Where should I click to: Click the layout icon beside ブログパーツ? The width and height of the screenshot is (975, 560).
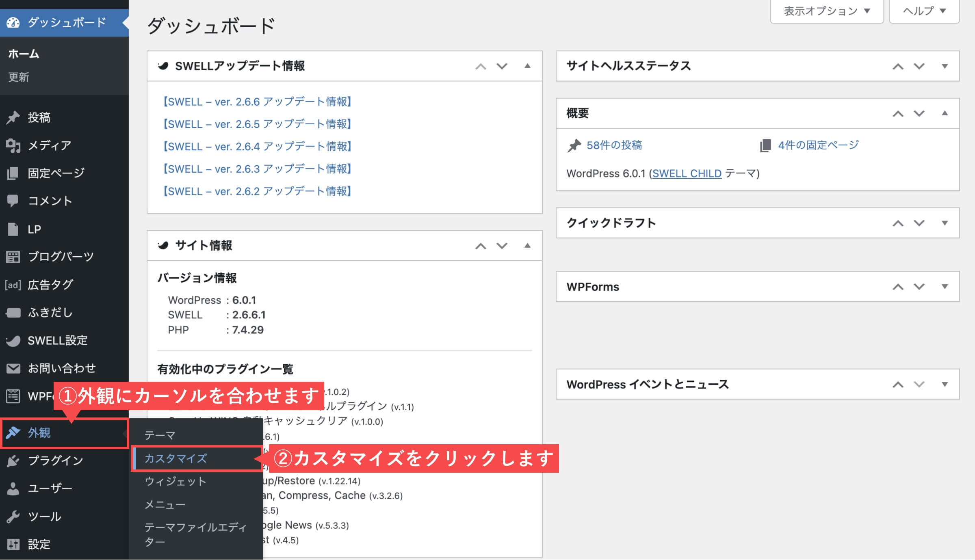coord(13,257)
